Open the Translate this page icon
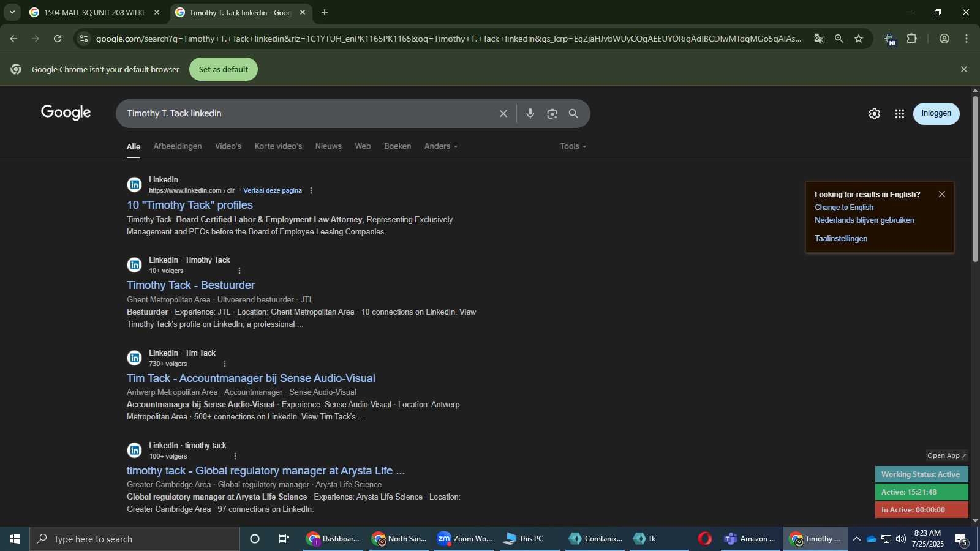The image size is (980, 551). (819, 39)
